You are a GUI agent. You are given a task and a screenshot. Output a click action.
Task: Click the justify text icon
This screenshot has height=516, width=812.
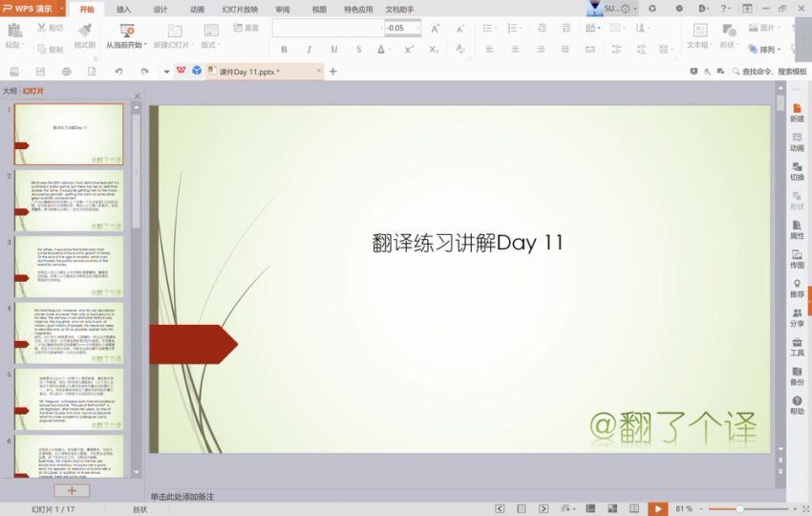tap(565, 50)
